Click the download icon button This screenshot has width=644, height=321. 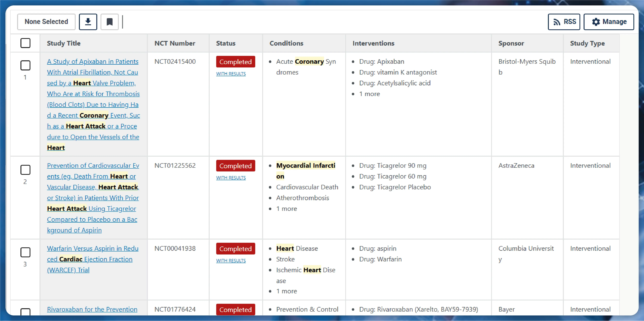(x=88, y=22)
